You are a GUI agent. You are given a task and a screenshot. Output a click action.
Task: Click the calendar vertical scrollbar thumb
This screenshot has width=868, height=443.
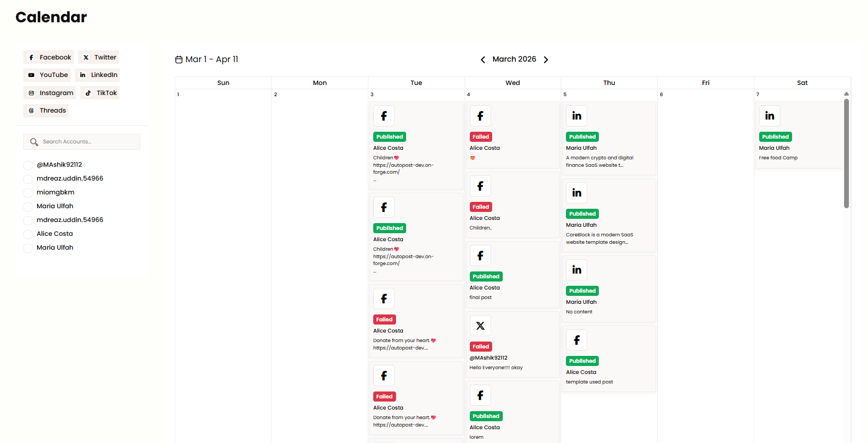(846, 153)
